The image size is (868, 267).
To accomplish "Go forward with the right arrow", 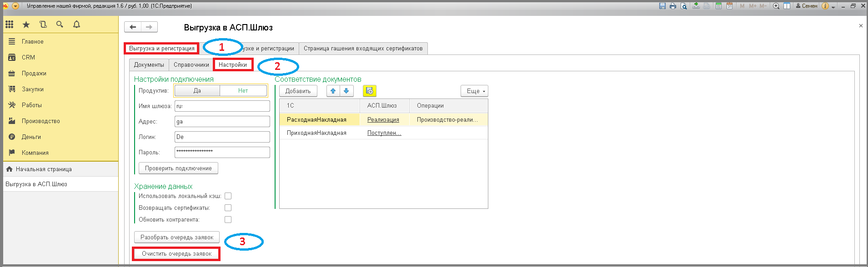I will 149,27.
